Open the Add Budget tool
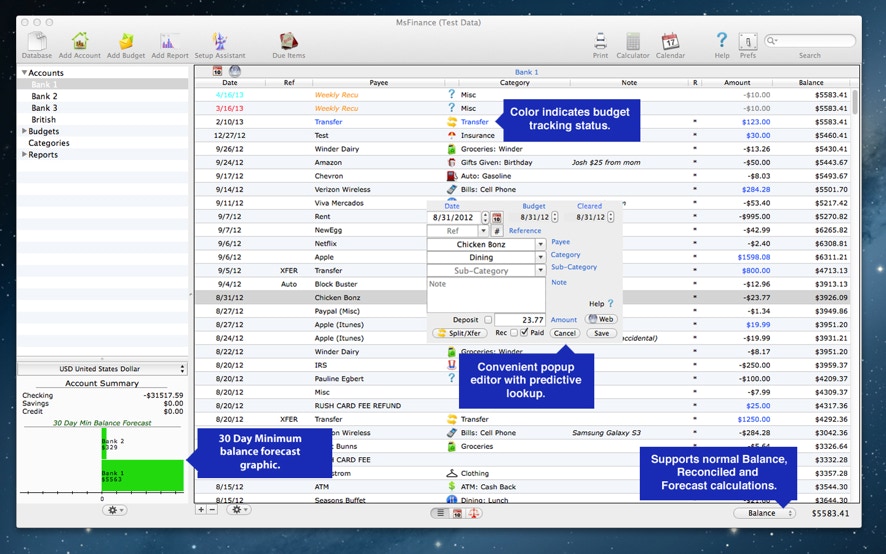 tap(126, 41)
